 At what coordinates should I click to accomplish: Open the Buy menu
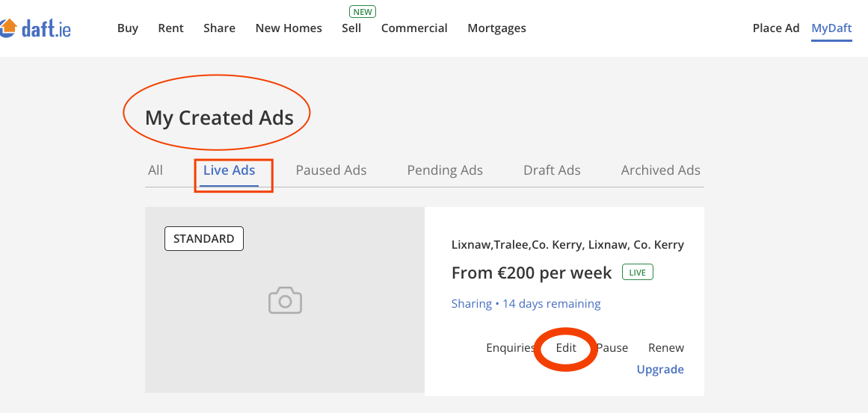[x=128, y=28]
